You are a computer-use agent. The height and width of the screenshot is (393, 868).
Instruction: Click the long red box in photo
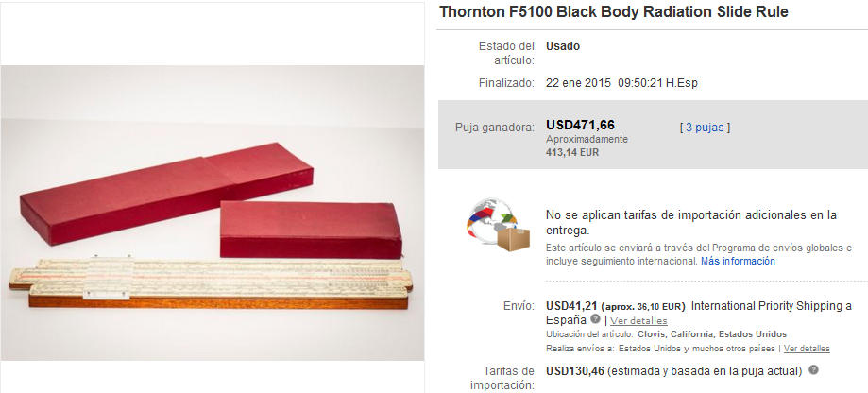(166, 194)
